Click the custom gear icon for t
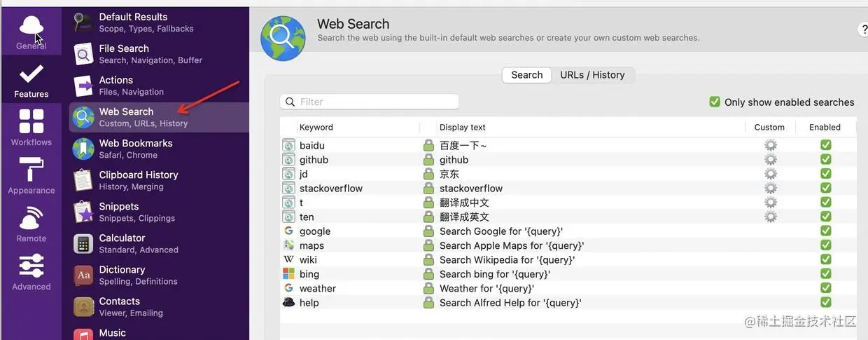 click(771, 203)
